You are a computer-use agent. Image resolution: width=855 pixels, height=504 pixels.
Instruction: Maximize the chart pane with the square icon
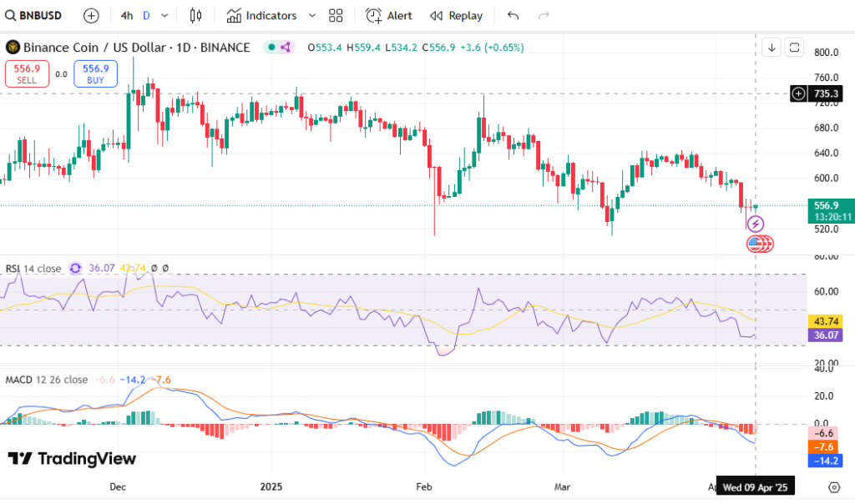click(795, 48)
